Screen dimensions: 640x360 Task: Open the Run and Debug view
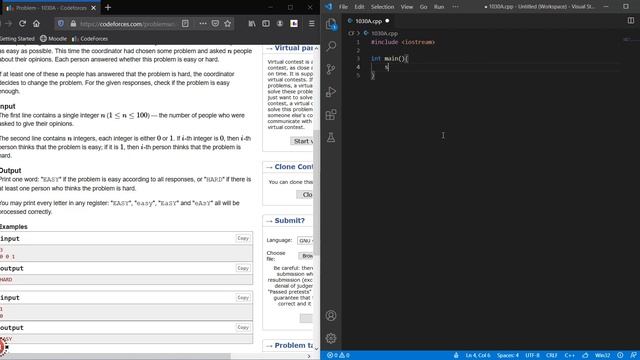pos(331,91)
